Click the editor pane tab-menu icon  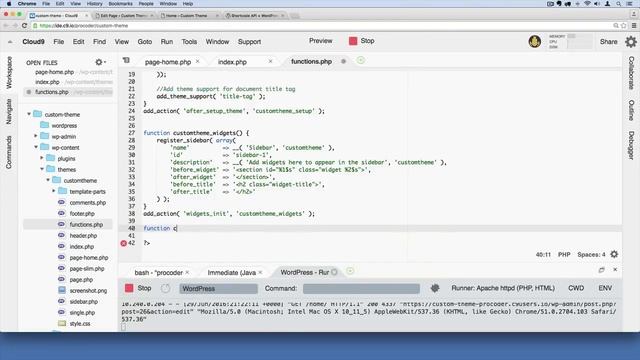point(126,60)
